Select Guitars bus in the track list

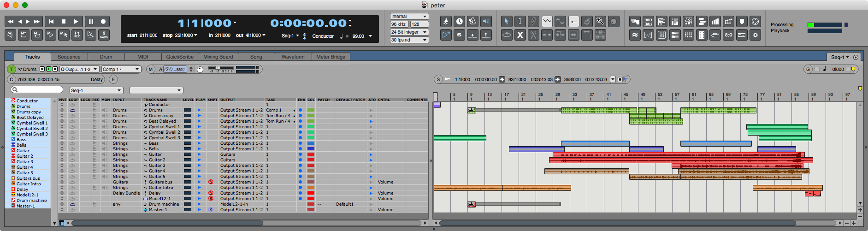click(28, 178)
